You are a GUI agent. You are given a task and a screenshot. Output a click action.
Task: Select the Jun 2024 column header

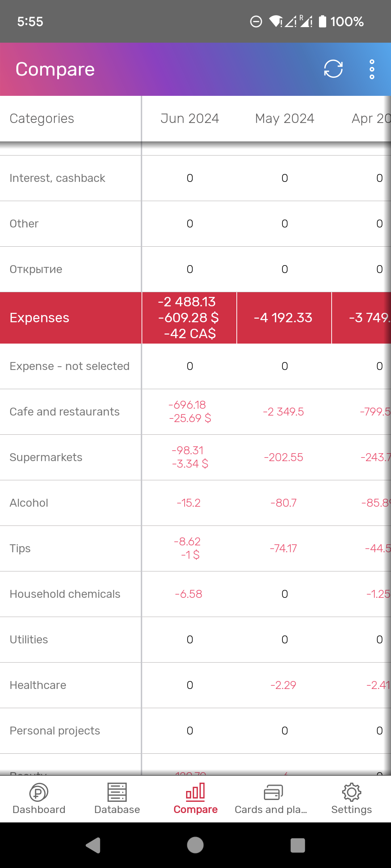click(190, 119)
